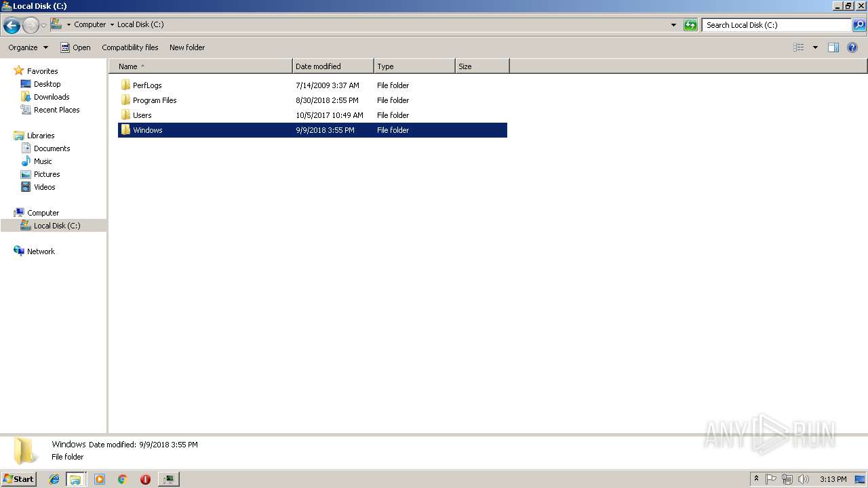Open Help with the question mark icon
The image size is (868, 488).
[x=853, y=47]
